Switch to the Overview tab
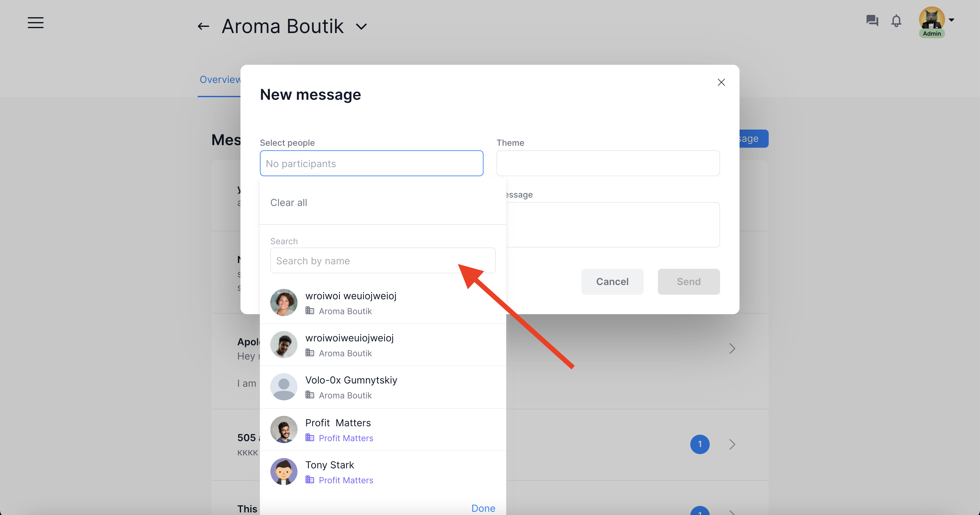 point(220,79)
